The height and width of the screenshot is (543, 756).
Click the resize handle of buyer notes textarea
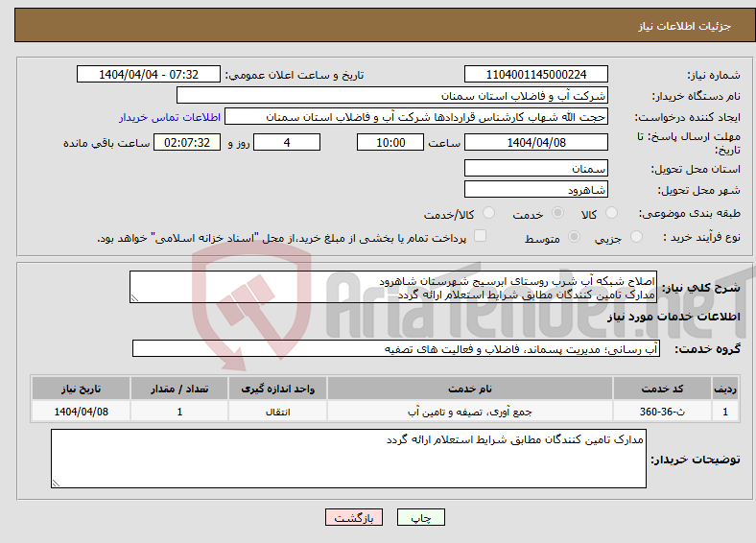pos(56,483)
